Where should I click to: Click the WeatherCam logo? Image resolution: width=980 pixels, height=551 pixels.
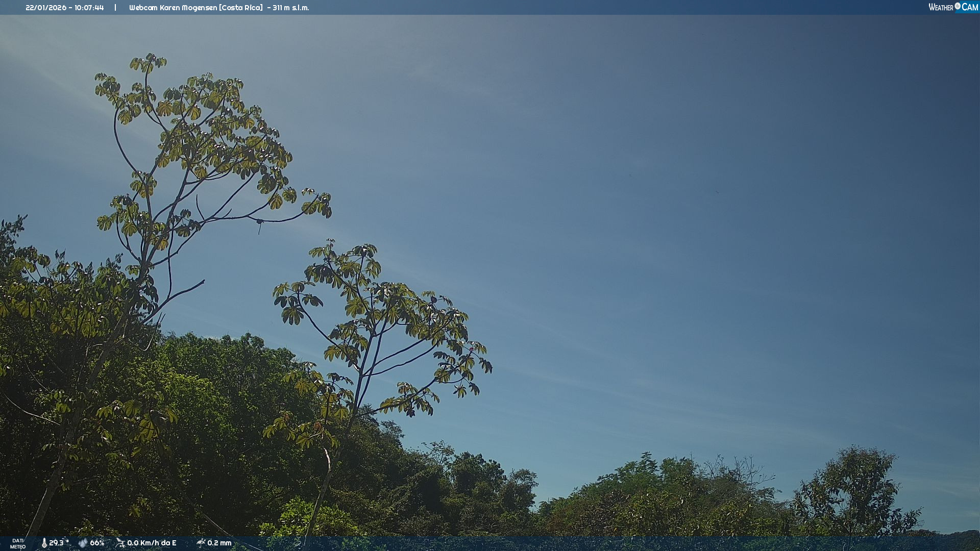[x=953, y=7]
